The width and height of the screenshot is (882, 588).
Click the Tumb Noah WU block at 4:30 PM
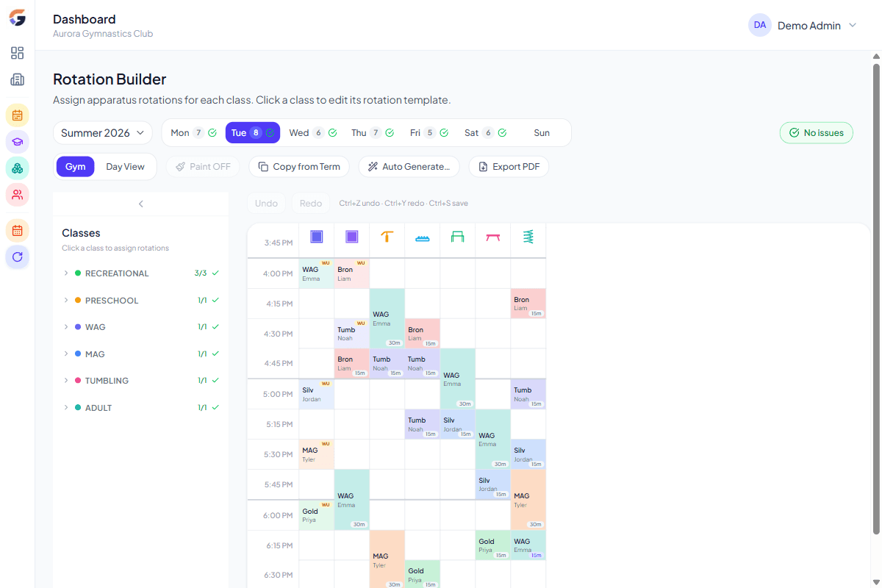(352, 334)
